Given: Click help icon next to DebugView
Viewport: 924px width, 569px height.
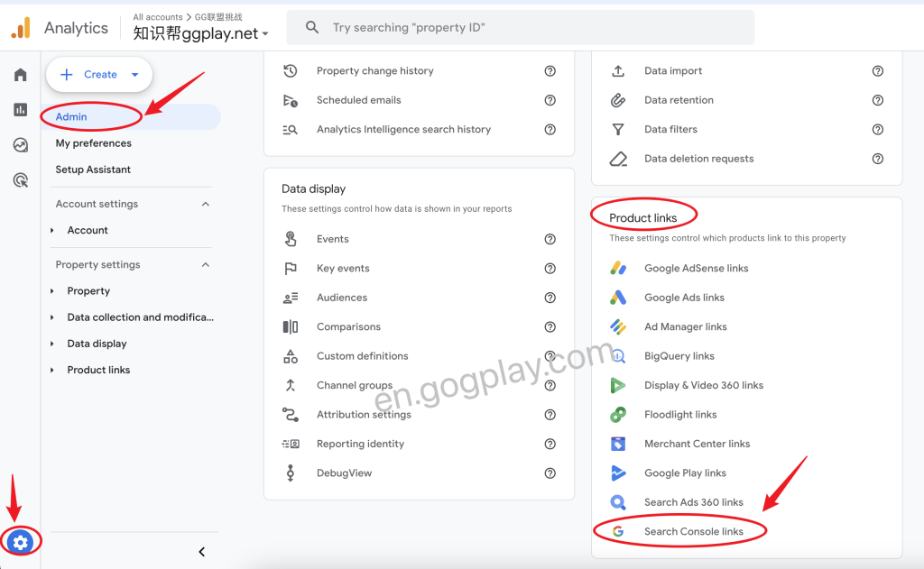Looking at the screenshot, I should (550, 473).
